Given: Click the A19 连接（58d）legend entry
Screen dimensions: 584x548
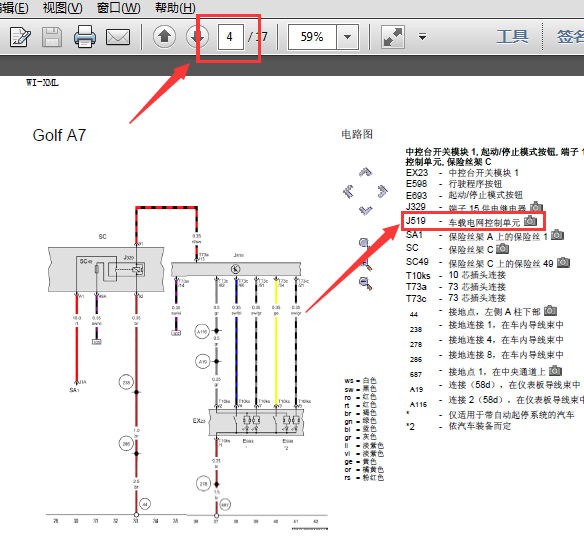Looking at the screenshot, I should [495, 386].
